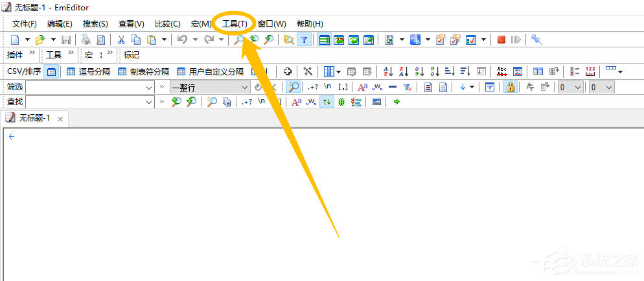
Task: Open the 搜索(S) menu
Action: (x=95, y=24)
